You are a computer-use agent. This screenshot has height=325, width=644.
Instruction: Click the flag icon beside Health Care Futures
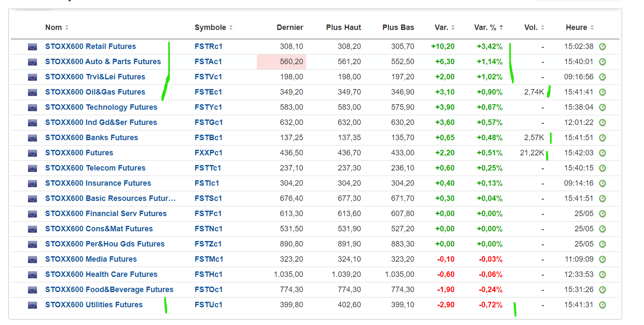pos(32,274)
